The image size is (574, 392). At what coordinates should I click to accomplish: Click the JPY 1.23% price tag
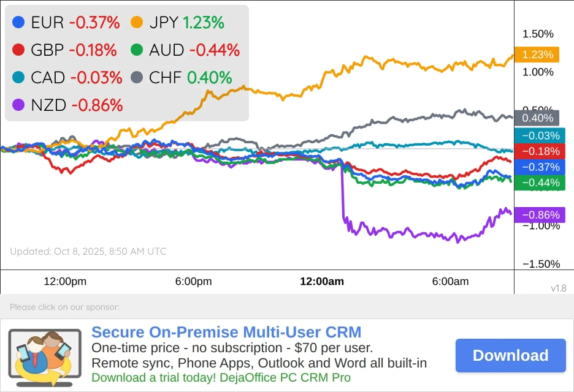click(x=537, y=55)
